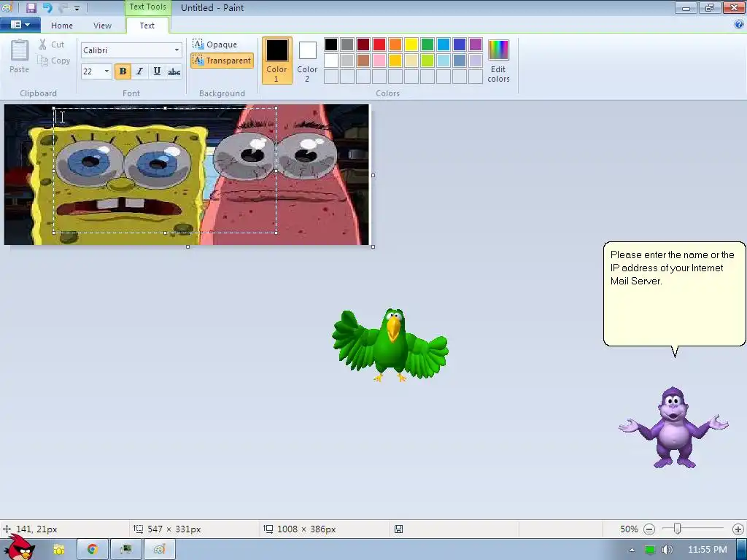Toggle Bold formatting
Screen dimensions: 747x560
pyautogui.click(x=123, y=71)
